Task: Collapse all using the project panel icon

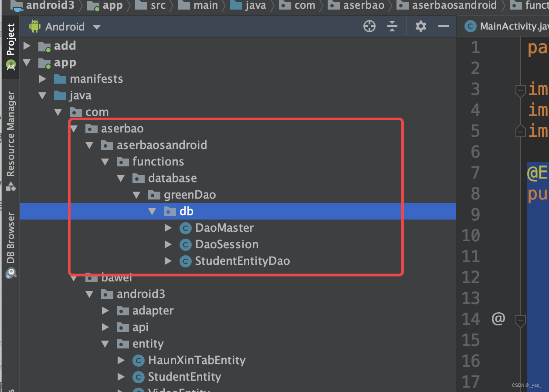Action: tap(392, 27)
